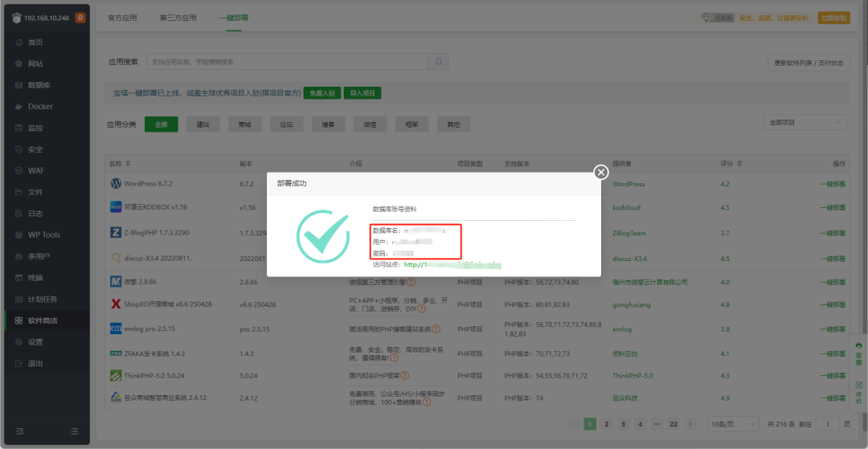Click the search magnifier icon button

439,62
